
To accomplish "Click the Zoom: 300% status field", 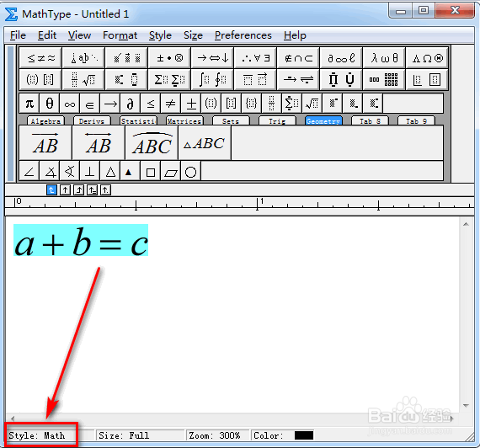I will coord(218,435).
